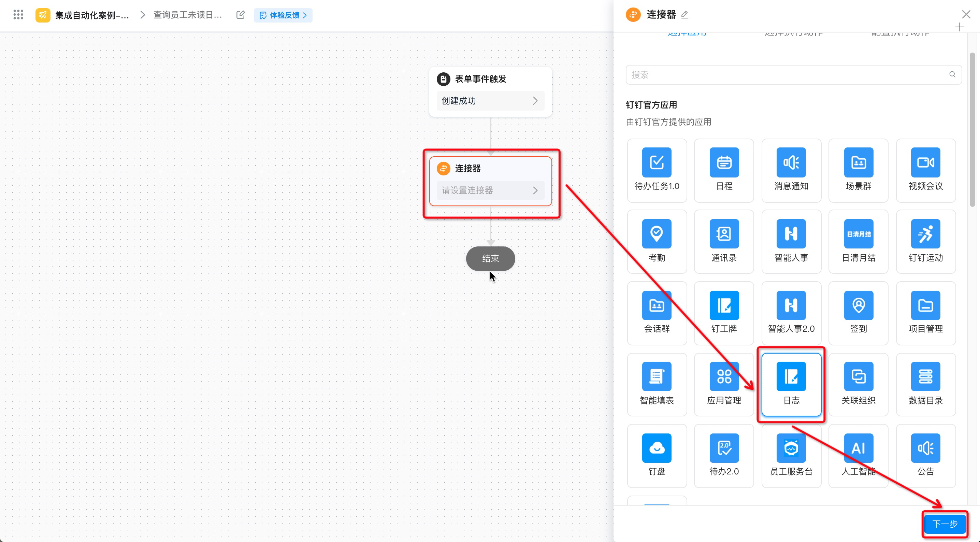Select the 员工服务台 app
This screenshot has height=542, width=980.
point(791,456)
